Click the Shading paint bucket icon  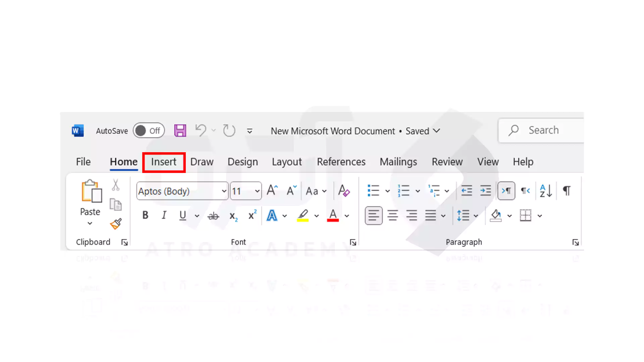click(x=496, y=216)
